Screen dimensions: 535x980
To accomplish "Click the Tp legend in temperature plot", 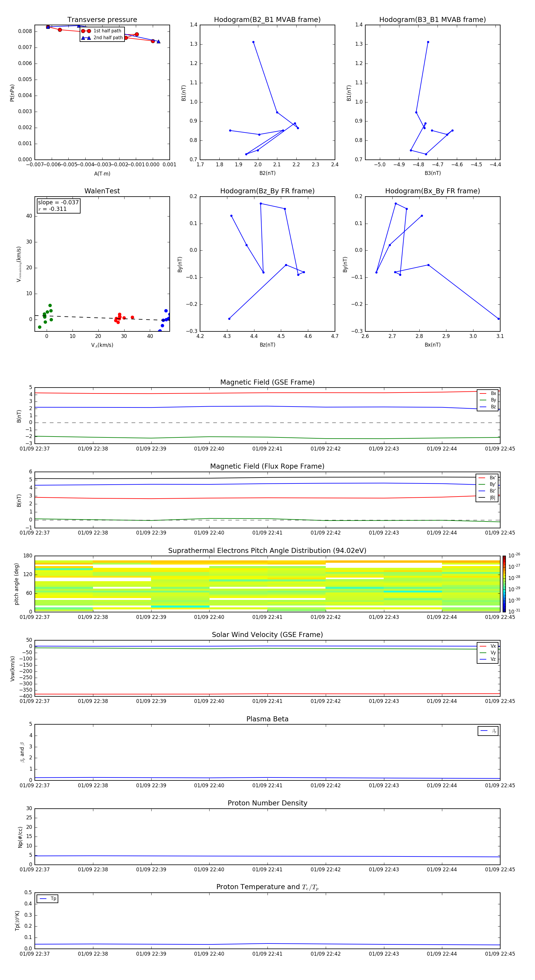I will 48,899.
